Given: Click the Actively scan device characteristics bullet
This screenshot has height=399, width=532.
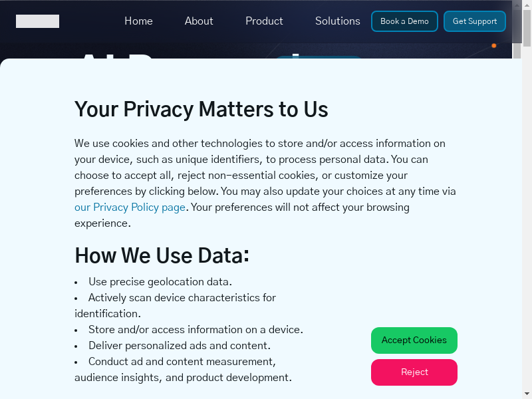Looking at the screenshot, I should point(182,298).
